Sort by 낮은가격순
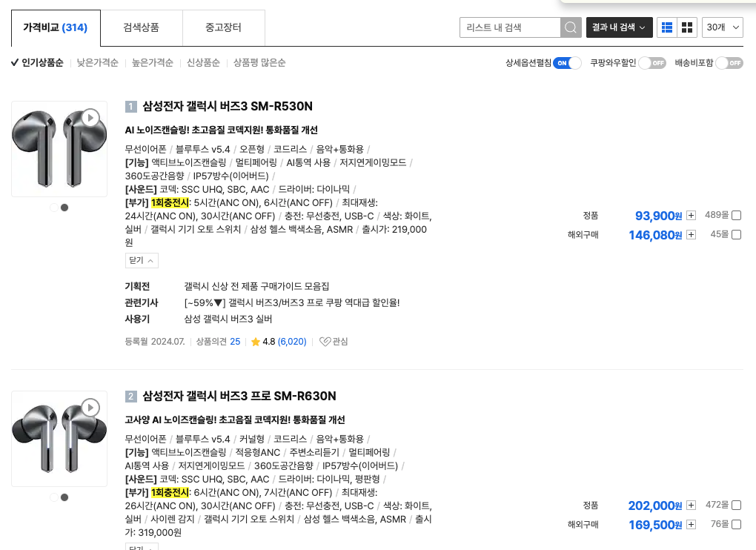Screen dimensions: 756x550 [97, 63]
